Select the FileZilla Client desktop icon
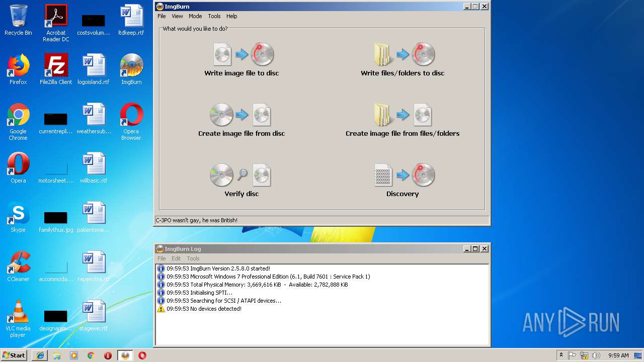This screenshot has height=362, width=644. click(x=56, y=69)
